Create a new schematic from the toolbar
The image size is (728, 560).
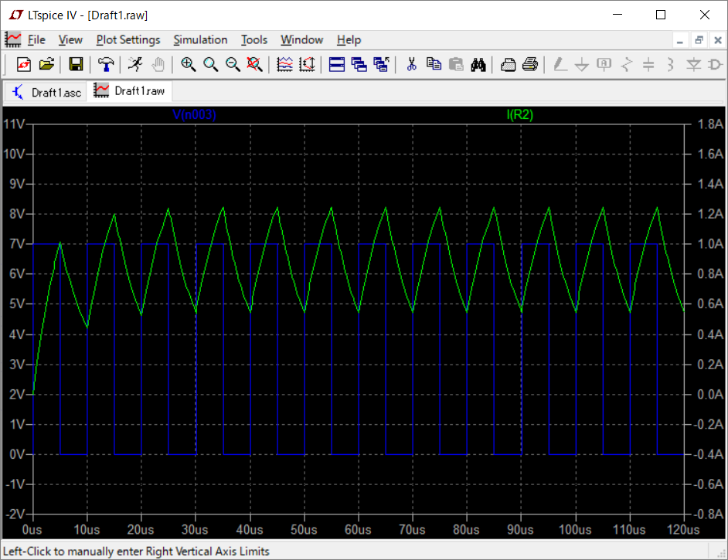coord(24,64)
